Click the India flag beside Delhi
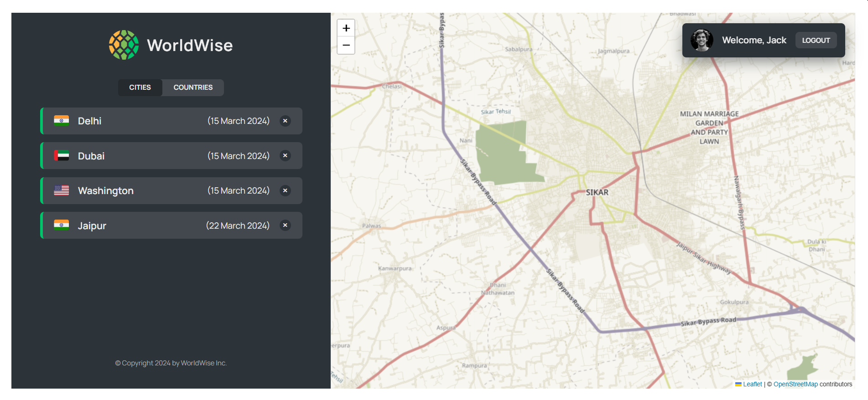 pos(62,121)
